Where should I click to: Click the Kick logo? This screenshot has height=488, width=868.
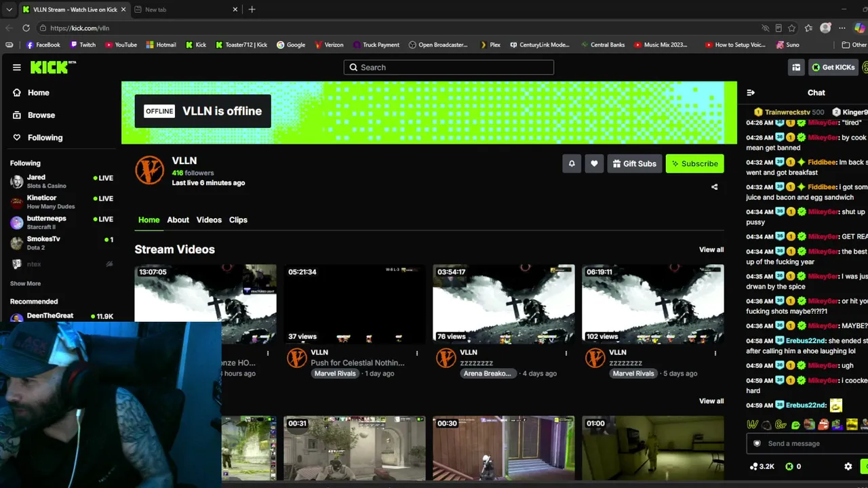[52, 67]
